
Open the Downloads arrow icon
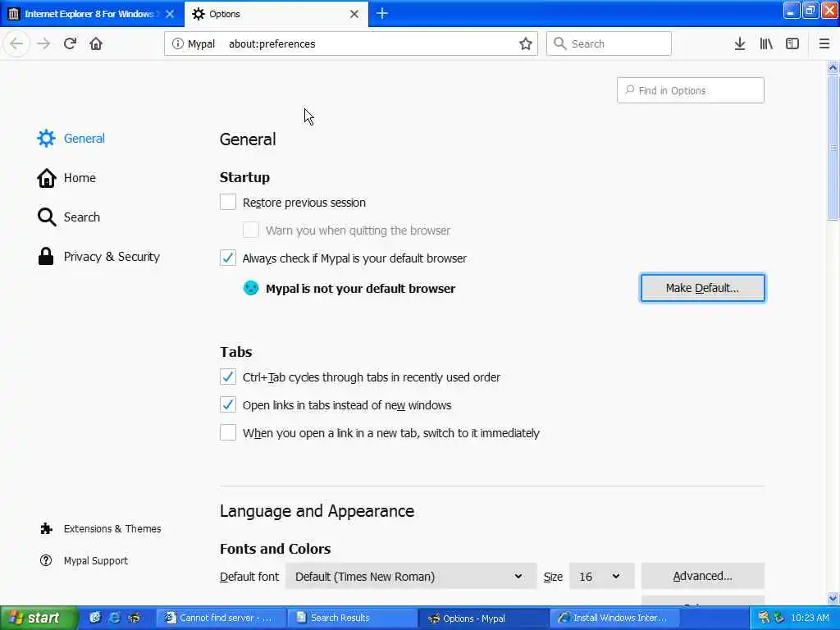pos(740,44)
